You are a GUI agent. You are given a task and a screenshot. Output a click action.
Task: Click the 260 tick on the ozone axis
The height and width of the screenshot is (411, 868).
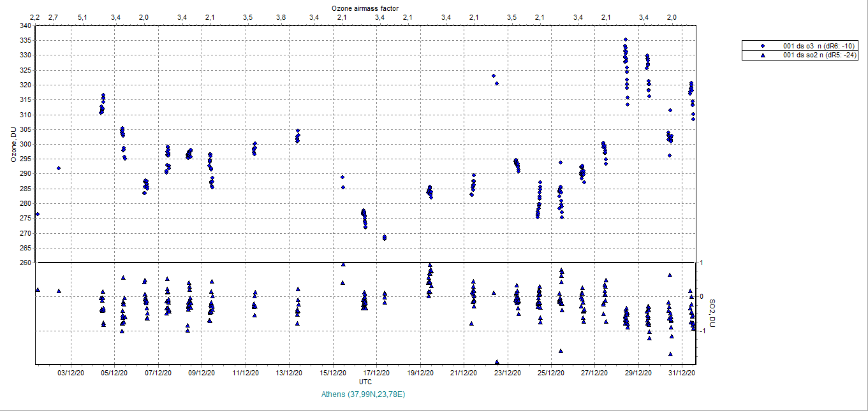[x=25, y=263]
